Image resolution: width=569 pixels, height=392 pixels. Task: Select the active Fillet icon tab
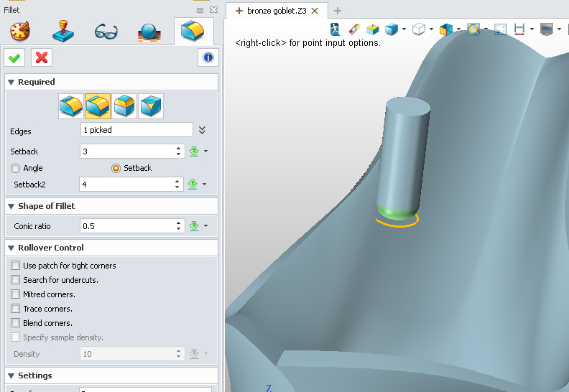tap(193, 30)
